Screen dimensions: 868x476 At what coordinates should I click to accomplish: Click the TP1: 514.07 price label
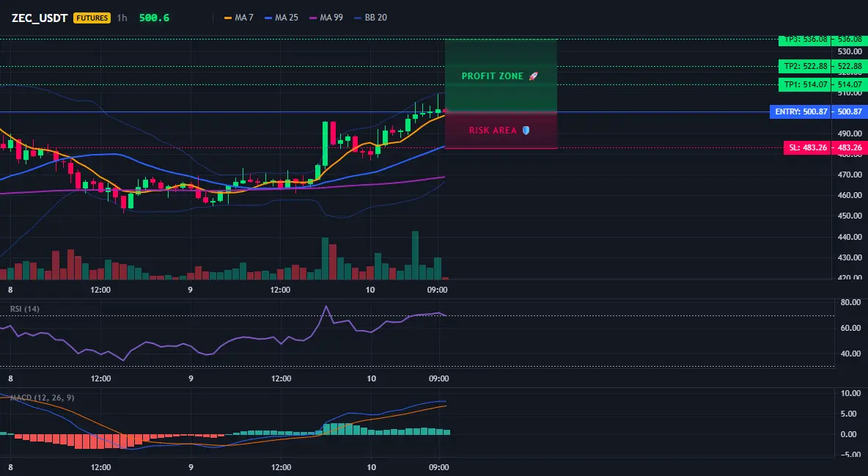[x=804, y=85]
